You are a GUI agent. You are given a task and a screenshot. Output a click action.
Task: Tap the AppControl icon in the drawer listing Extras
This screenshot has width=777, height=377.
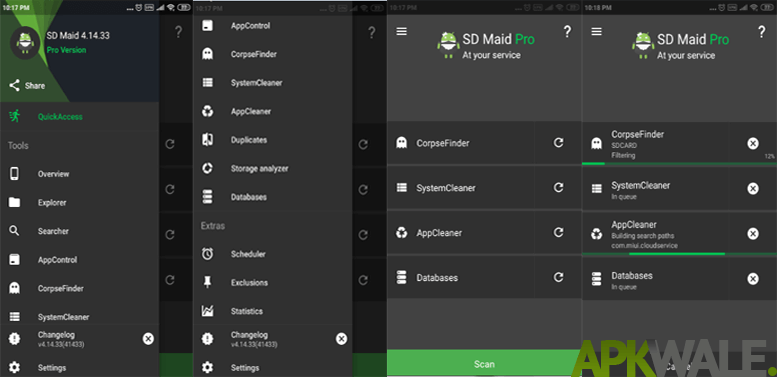click(207, 26)
